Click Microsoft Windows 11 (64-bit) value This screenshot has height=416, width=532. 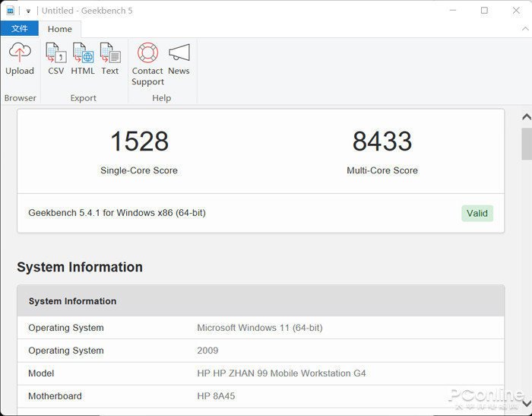pos(260,328)
